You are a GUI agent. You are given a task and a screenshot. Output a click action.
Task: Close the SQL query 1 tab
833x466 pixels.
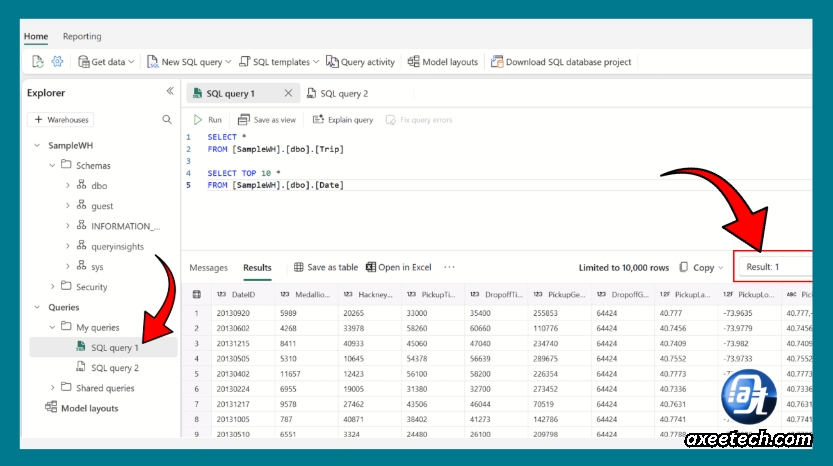[x=288, y=93]
